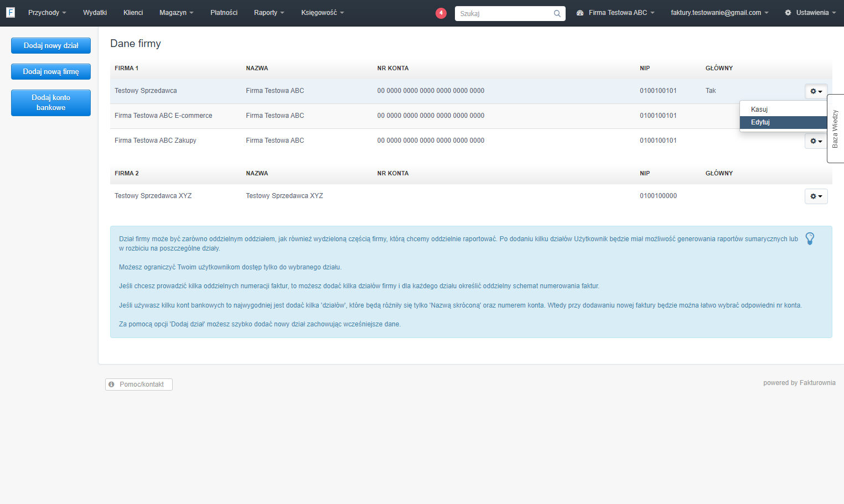Click the magnifier search icon
The image size is (844, 504).
click(x=557, y=14)
